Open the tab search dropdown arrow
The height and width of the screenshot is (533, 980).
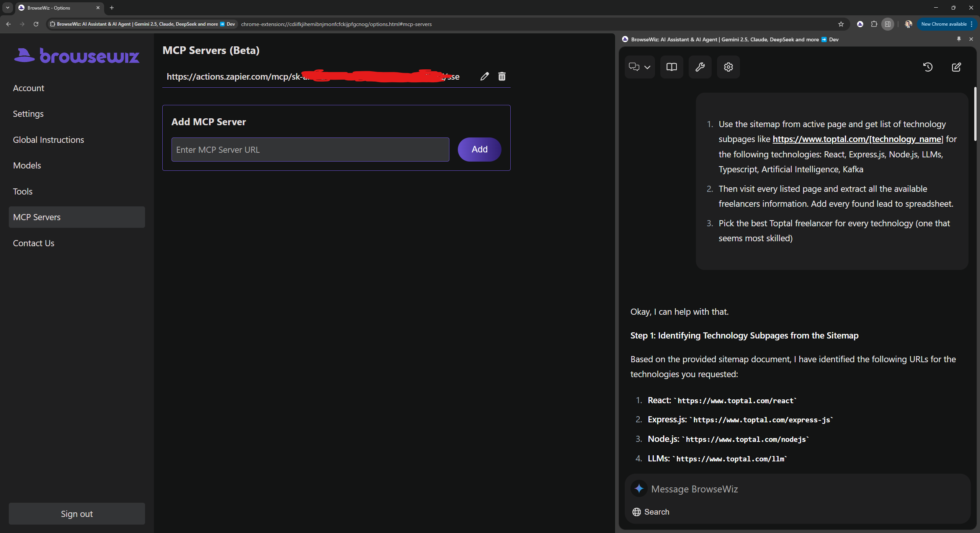coord(7,8)
